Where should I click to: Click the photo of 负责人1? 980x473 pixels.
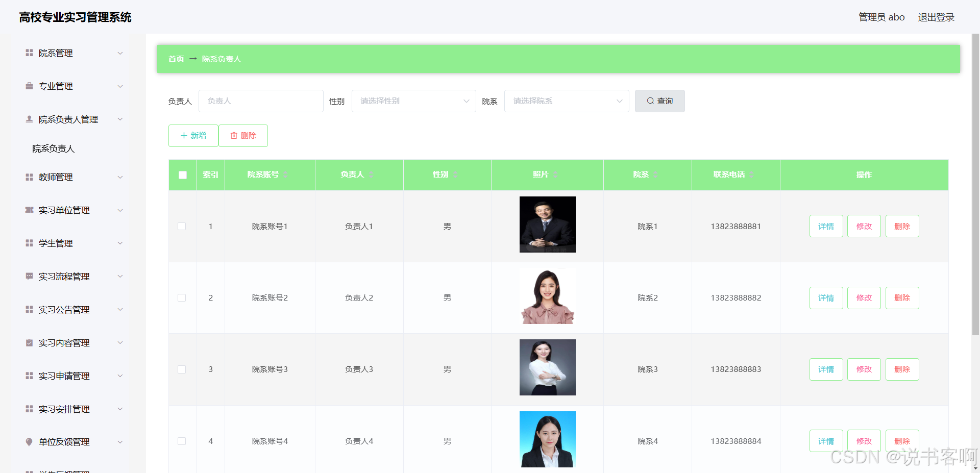[x=548, y=225]
